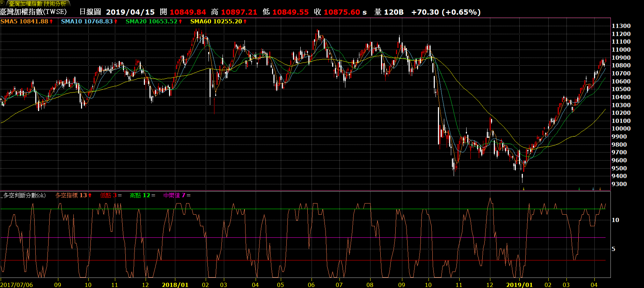Click the equals sign after 中間值 7
The width and height of the screenshot is (644, 288).
(x=189, y=195)
